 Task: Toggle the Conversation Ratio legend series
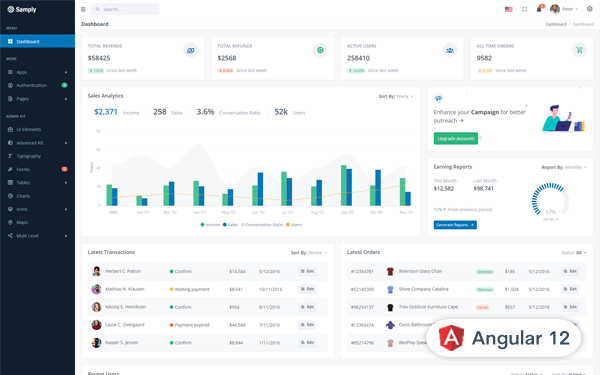tap(262, 225)
